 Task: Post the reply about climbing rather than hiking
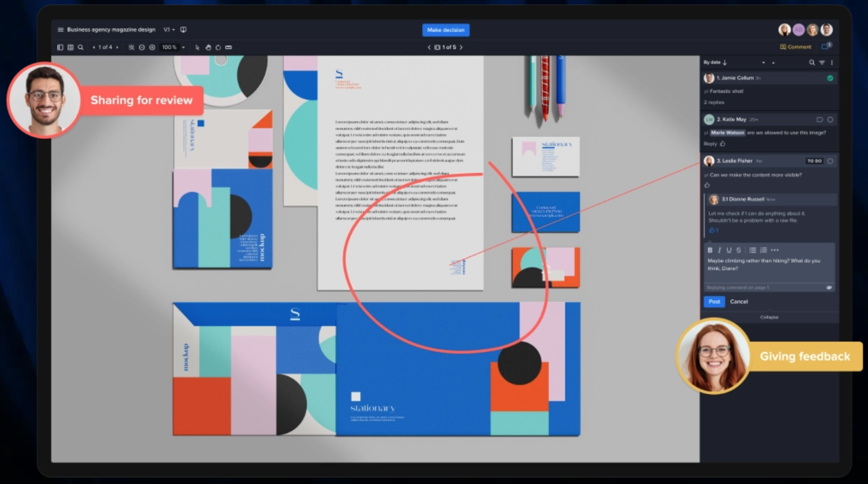pos(714,302)
